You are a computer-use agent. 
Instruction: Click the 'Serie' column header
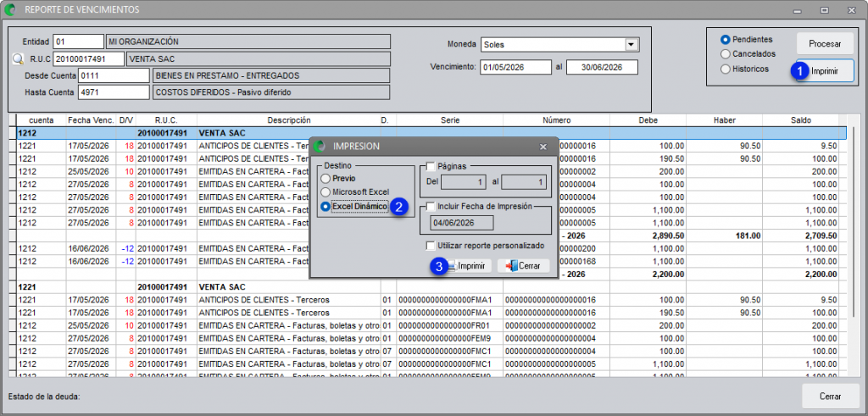450,120
